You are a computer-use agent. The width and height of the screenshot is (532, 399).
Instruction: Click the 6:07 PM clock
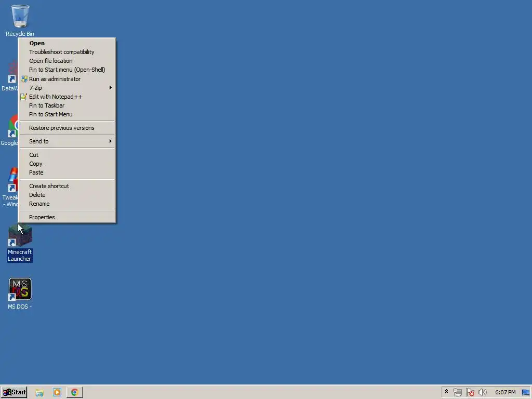(x=505, y=393)
